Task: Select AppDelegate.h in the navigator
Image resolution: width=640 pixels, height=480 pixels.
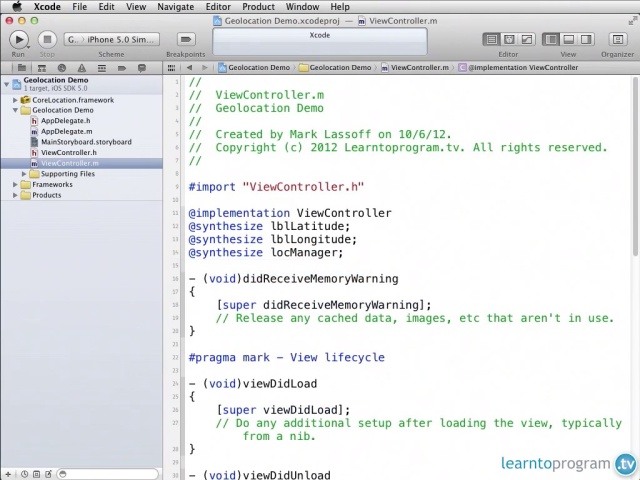Action: click(x=82, y=121)
